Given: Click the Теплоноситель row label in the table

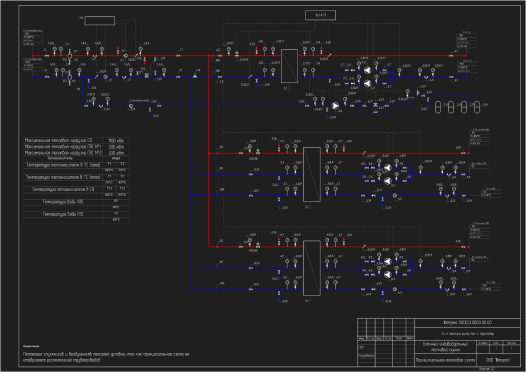Looking at the screenshot, I should pos(60,158).
